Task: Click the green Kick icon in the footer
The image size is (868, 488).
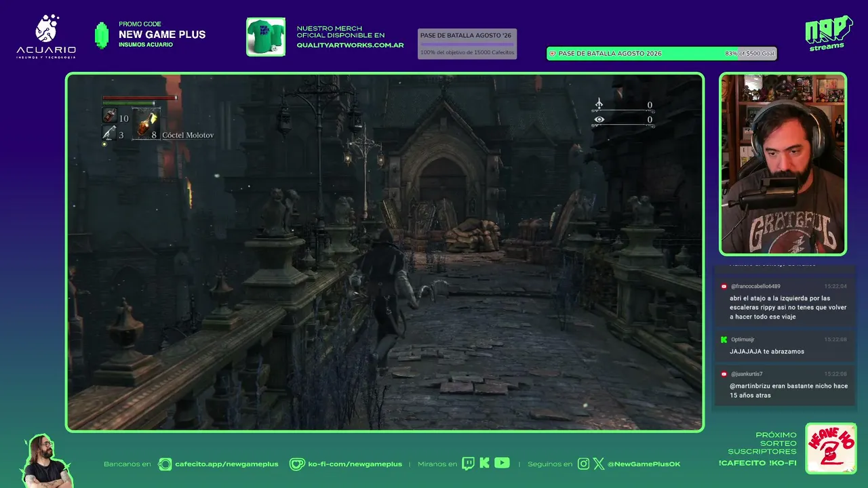Action: (x=484, y=464)
